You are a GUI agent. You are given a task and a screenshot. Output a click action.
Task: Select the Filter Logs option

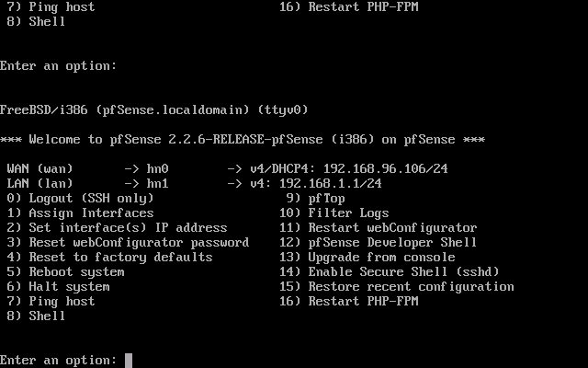point(334,213)
